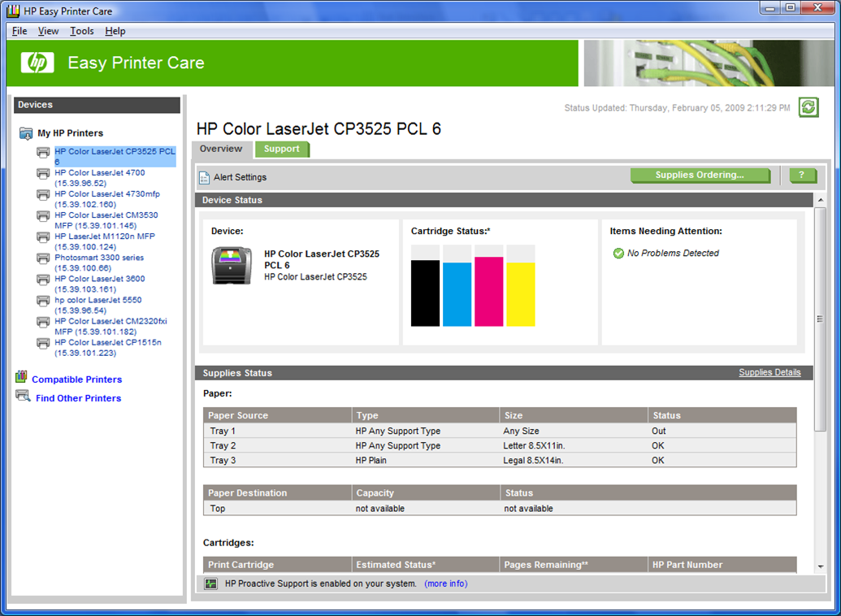
Task: Select HP Color LaserJet 4730mfp in device list
Action: 107,199
